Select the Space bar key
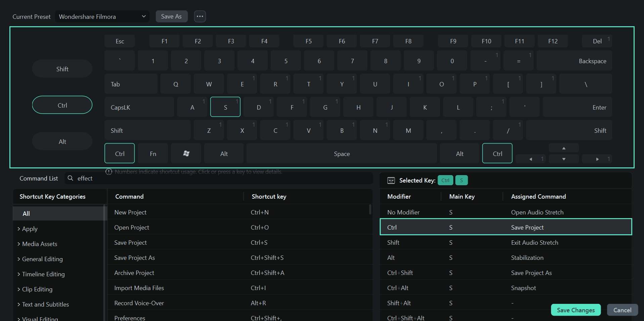 click(x=342, y=154)
